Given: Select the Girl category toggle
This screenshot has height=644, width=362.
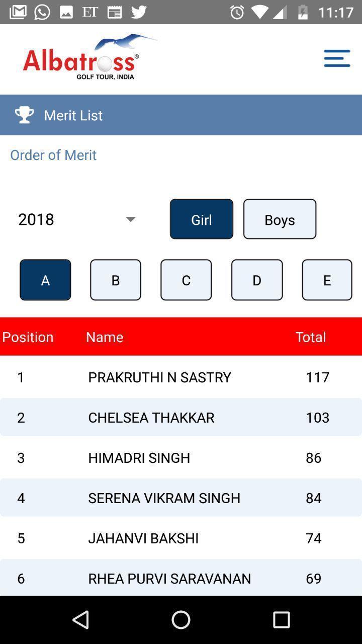Looking at the screenshot, I should 201,219.
